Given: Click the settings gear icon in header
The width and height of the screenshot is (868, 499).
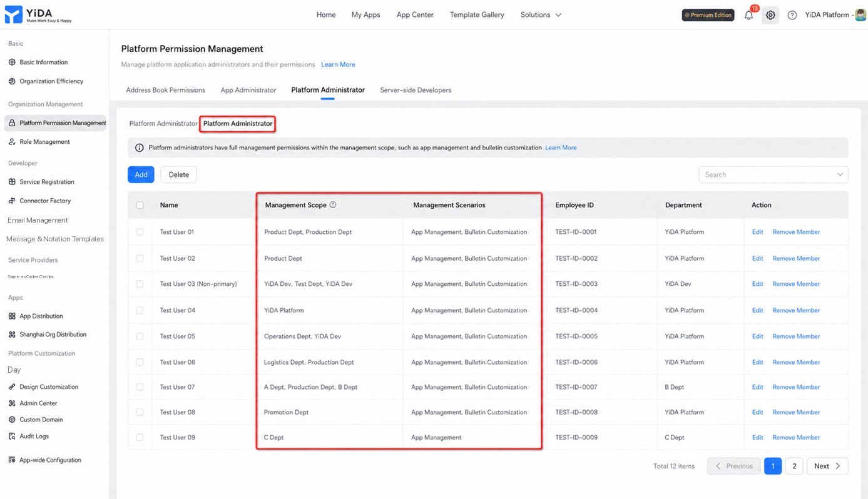Looking at the screenshot, I should (770, 15).
